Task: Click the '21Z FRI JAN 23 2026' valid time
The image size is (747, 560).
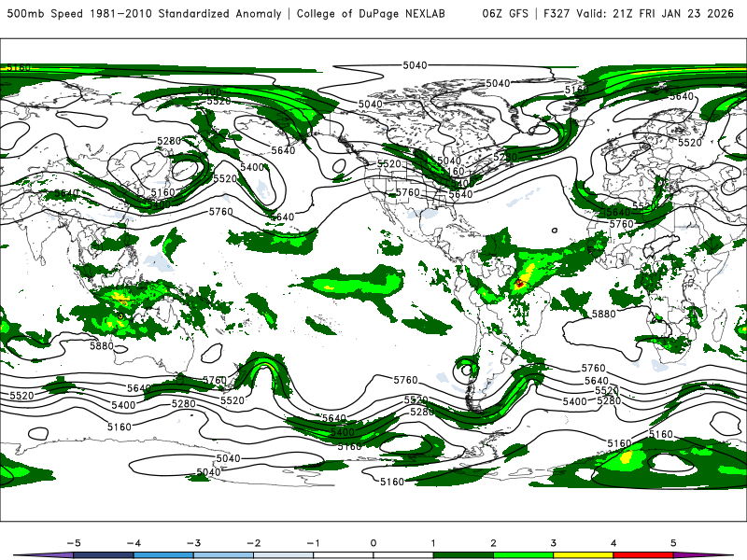Action: click(673, 13)
